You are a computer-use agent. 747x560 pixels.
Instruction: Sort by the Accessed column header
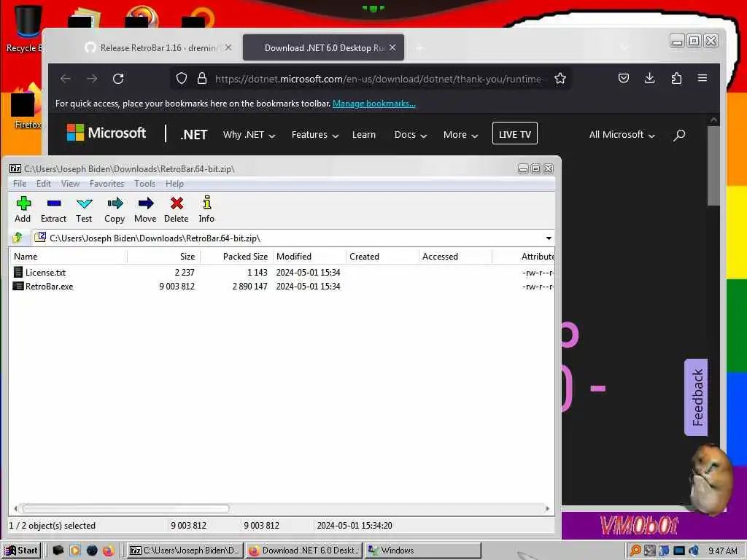(x=455, y=257)
